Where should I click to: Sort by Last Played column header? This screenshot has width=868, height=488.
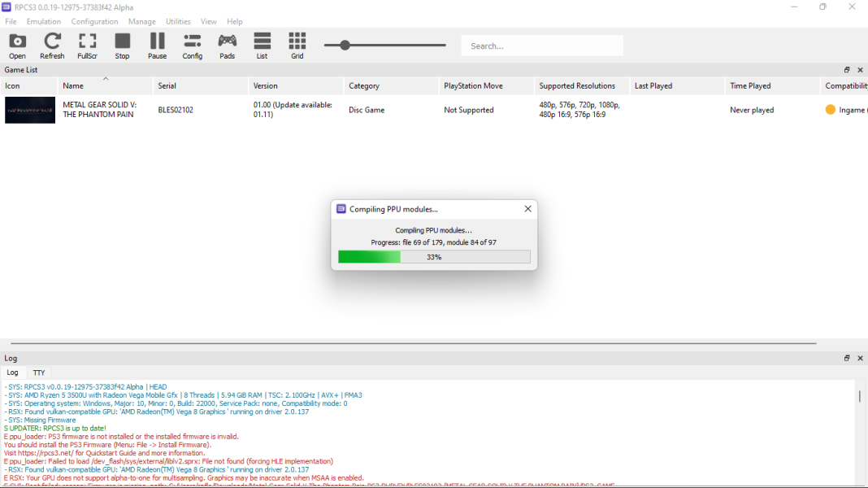pos(676,86)
